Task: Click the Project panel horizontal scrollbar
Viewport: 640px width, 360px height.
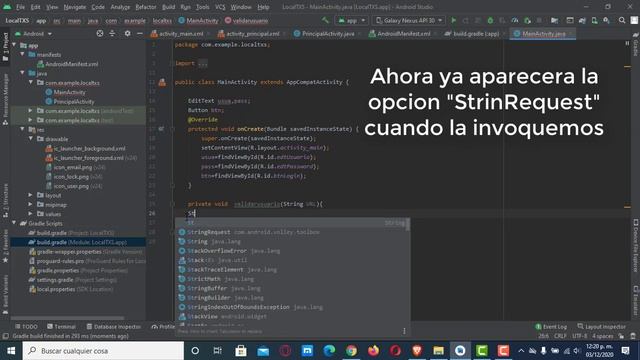Action: (67, 318)
